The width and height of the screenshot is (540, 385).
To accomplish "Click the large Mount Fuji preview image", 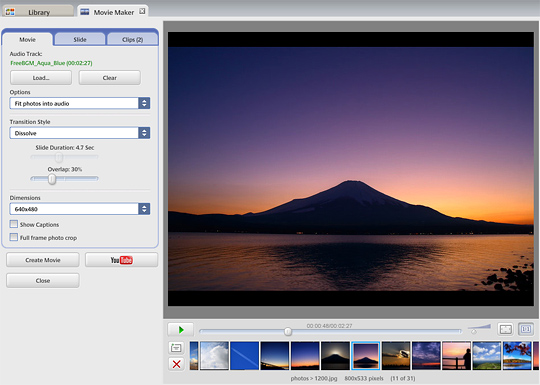I will [x=351, y=169].
